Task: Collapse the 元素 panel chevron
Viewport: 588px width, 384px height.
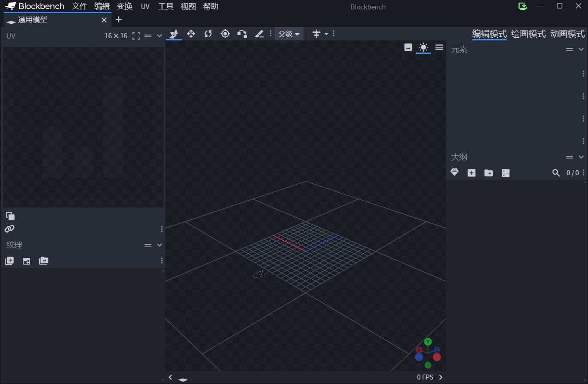Action: [x=581, y=49]
